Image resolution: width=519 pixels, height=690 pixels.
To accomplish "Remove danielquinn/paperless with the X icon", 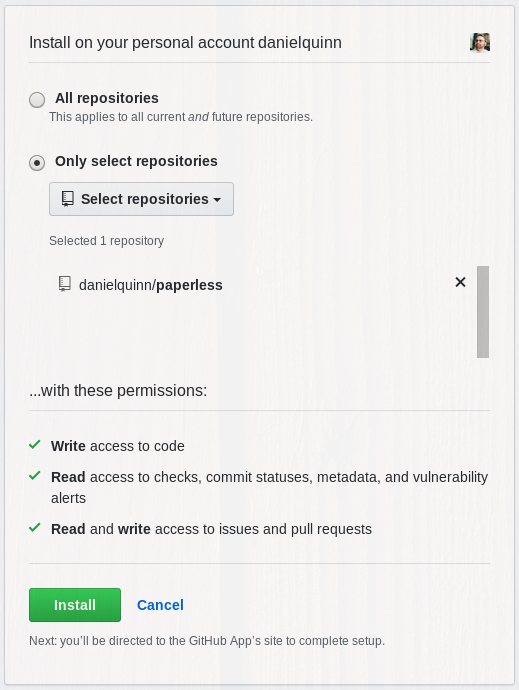I will click(460, 282).
